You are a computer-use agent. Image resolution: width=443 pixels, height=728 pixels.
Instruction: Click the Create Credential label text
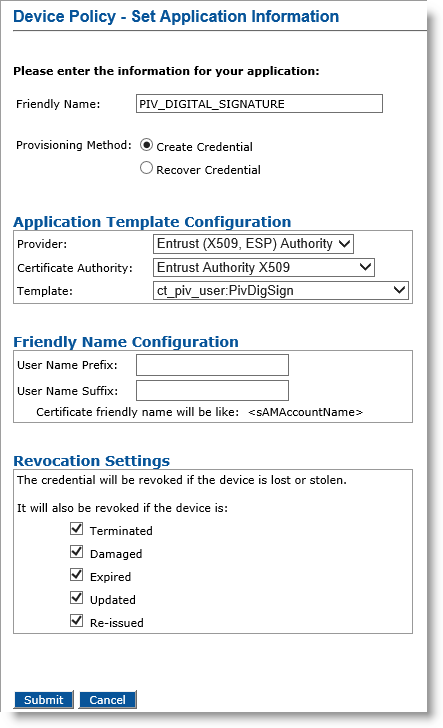[204, 147]
